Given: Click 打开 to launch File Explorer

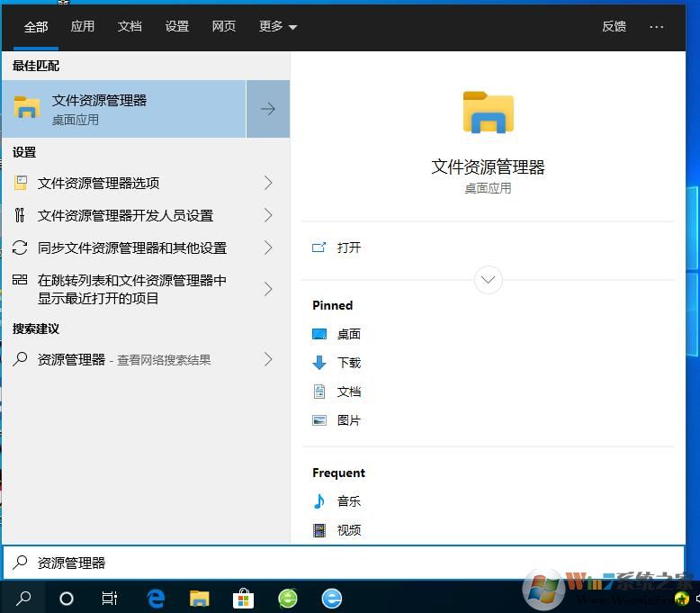Looking at the screenshot, I should [349, 248].
